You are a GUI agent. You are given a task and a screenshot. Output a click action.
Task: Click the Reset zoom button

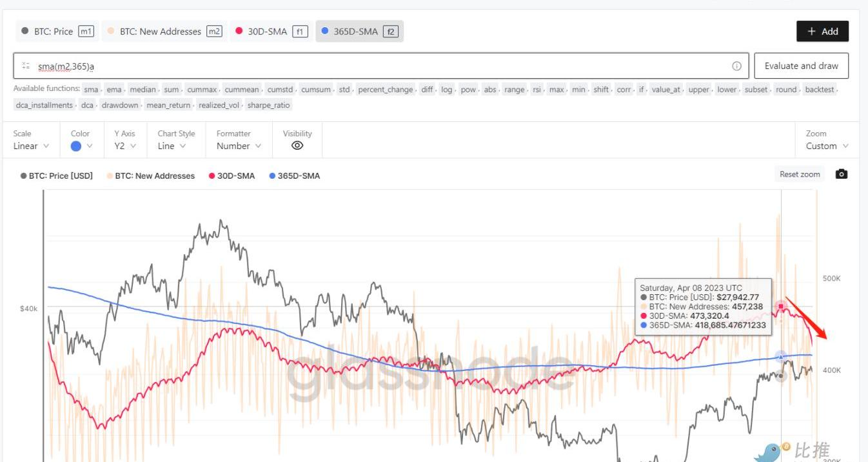800,174
